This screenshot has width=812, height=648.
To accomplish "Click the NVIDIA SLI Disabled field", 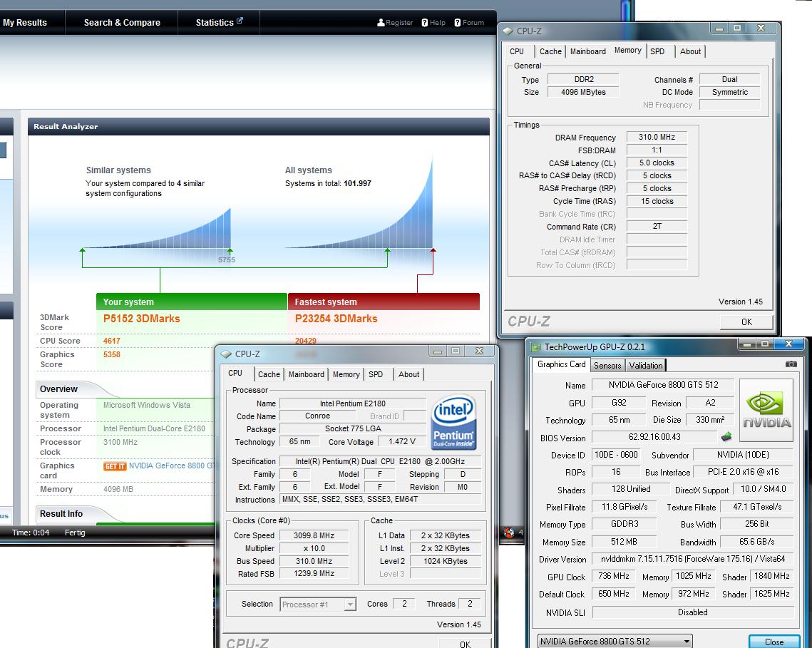I will (x=692, y=612).
